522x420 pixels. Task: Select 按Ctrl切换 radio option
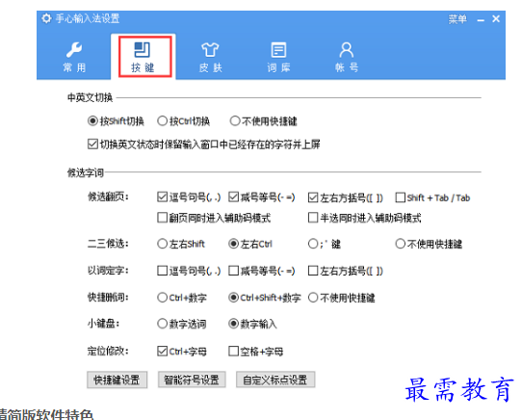(162, 121)
